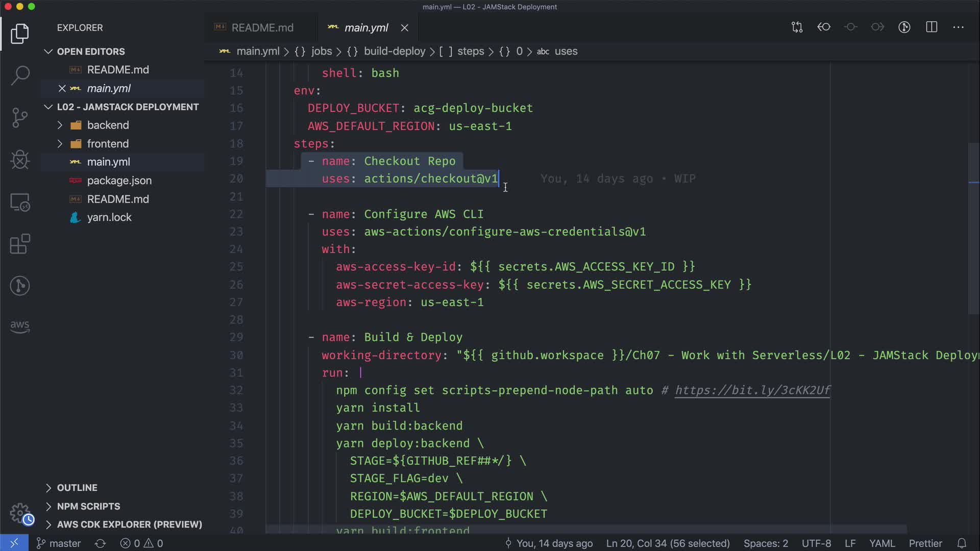The image size is (980, 551).
Task: Click the master branch indicator
Action: pyautogui.click(x=59, y=543)
